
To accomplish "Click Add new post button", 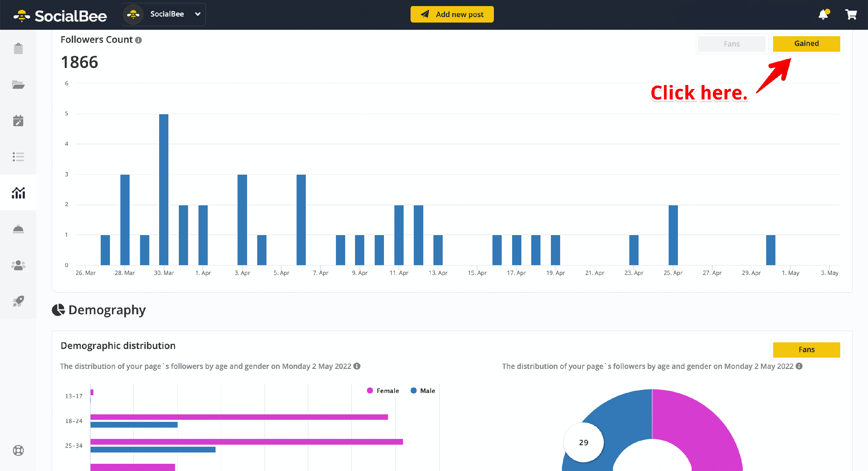I will point(452,14).
